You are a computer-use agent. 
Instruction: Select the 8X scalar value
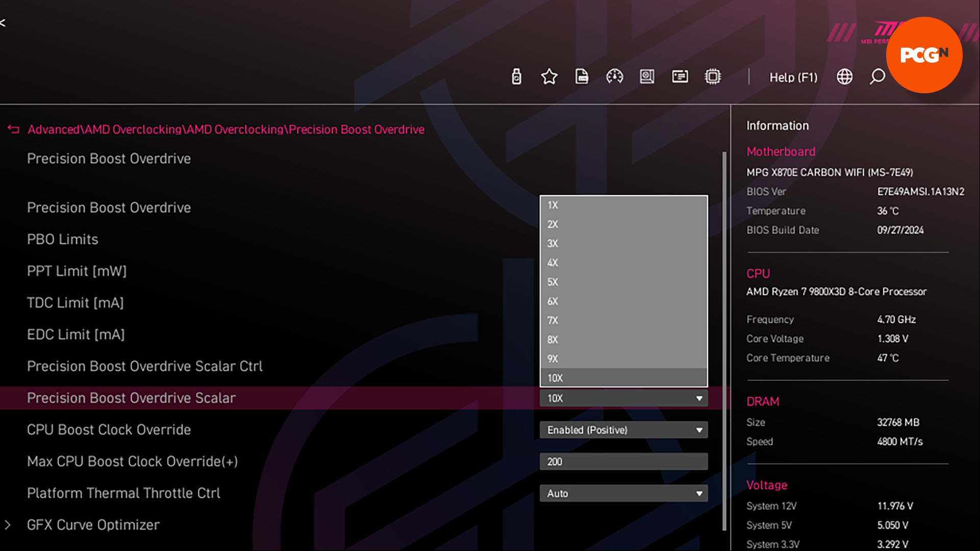point(623,339)
